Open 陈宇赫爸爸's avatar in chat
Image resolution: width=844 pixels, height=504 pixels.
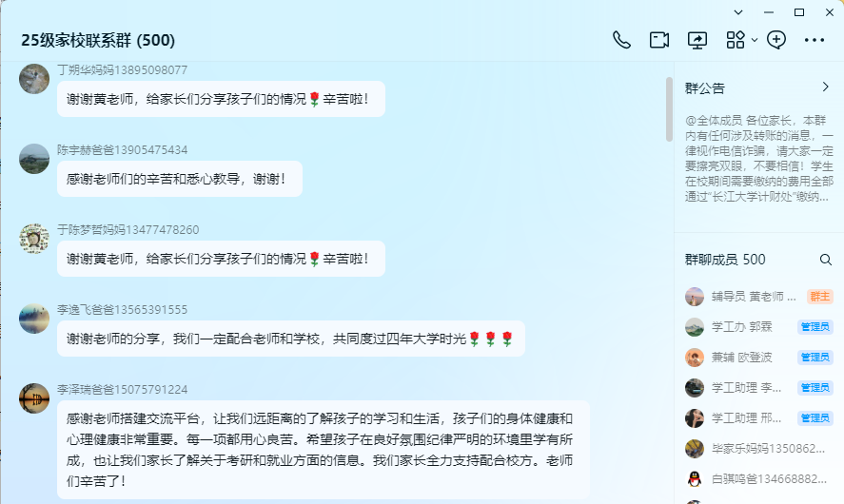coord(34,159)
